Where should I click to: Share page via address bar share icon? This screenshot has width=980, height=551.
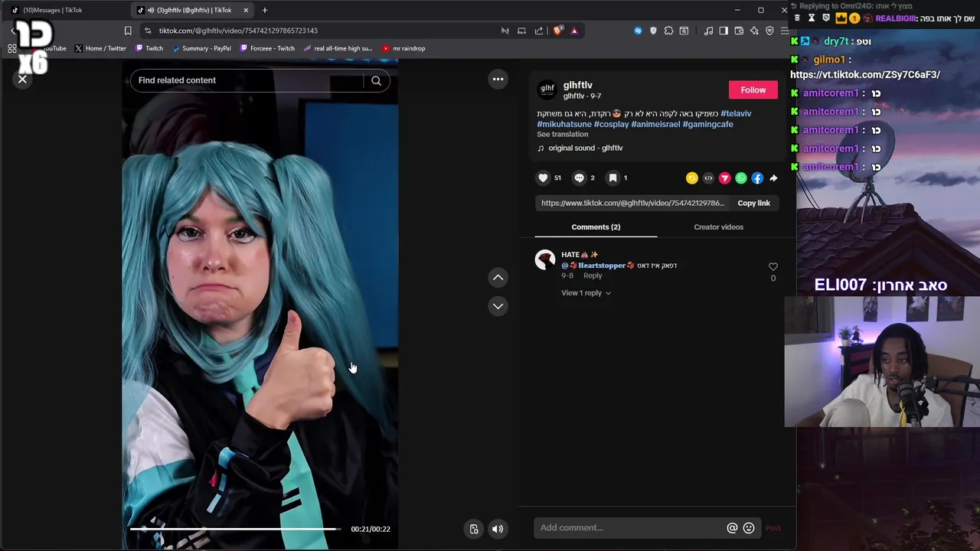[539, 31]
